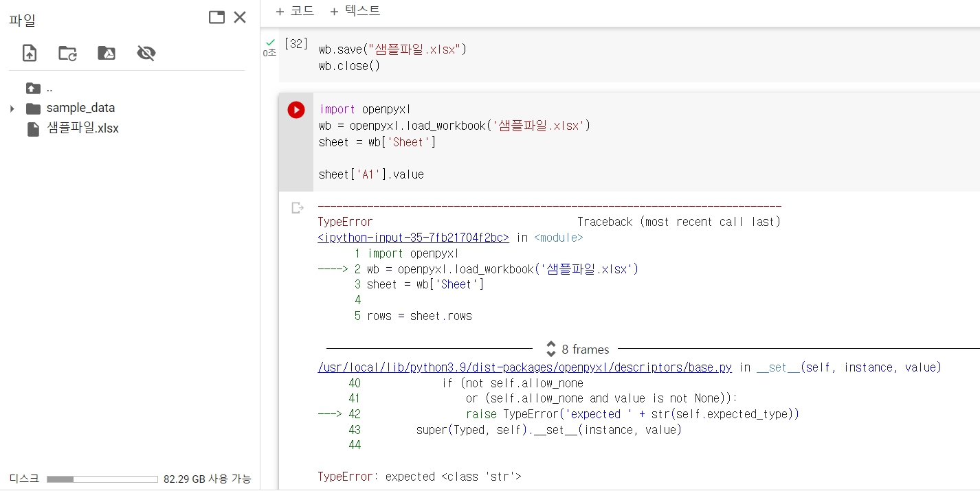The width and height of the screenshot is (980, 491).
Task: Click the wb.save code line
Action: 392,49
